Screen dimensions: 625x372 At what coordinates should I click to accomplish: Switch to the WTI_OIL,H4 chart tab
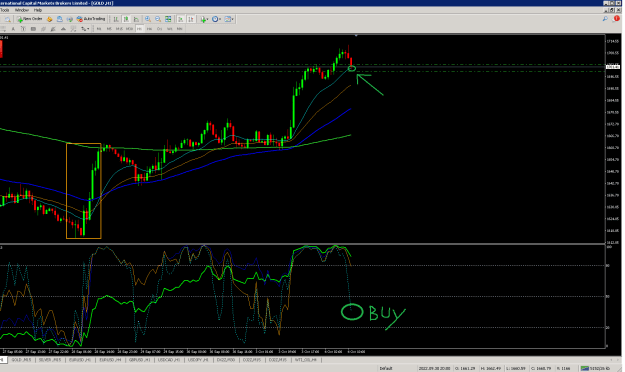(x=306, y=360)
